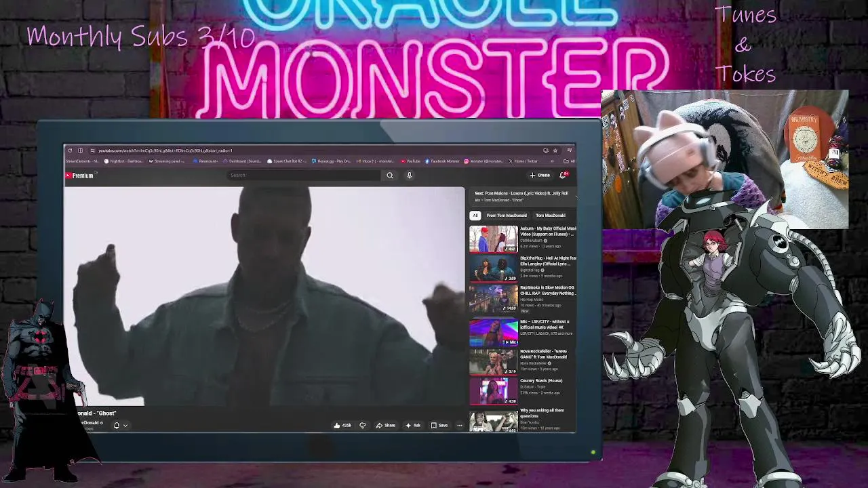This screenshot has height=488, width=868.
Task: Open the Inbox bookmark
Action: coord(375,161)
